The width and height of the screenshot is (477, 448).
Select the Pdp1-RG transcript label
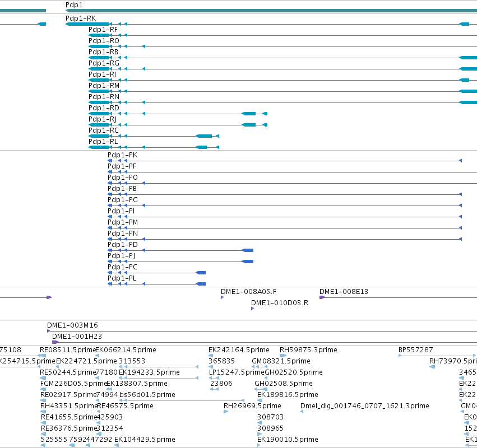[x=104, y=63]
